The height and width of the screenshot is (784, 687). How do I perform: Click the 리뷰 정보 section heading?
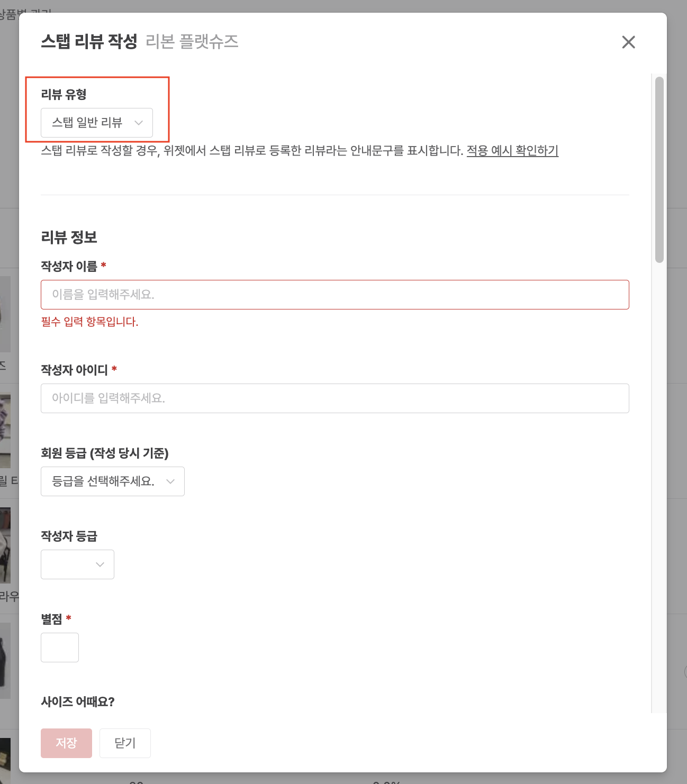pos(69,237)
